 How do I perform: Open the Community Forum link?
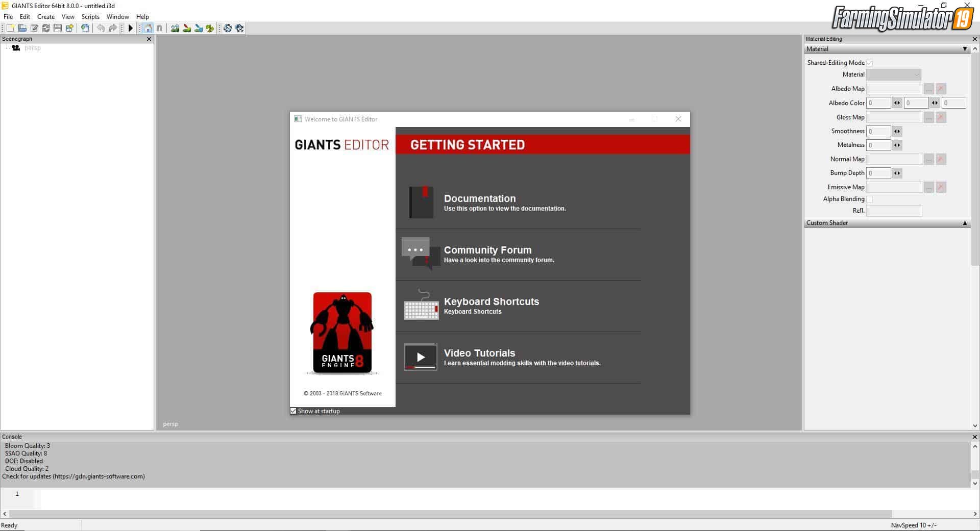click(x=487, y=250)
